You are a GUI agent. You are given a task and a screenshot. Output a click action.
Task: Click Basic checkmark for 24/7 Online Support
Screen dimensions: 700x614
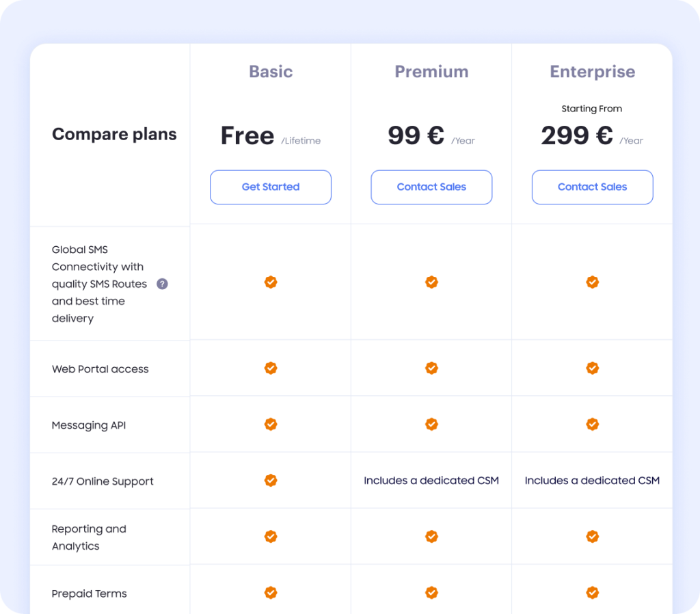point(271,481)
